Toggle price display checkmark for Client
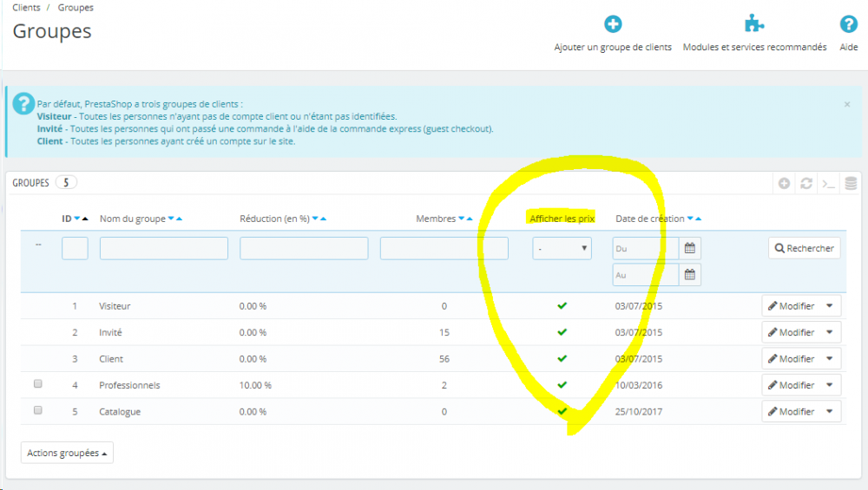Screen dimensions: 868x490 [x=562, y=359]
